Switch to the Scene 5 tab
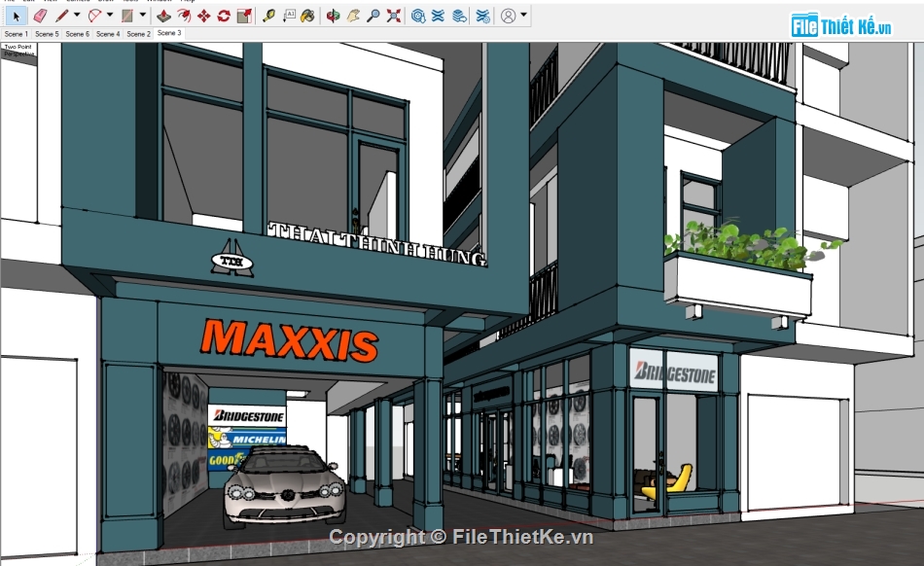This screenshot has width=924, height=566. [x=47, y=34]
